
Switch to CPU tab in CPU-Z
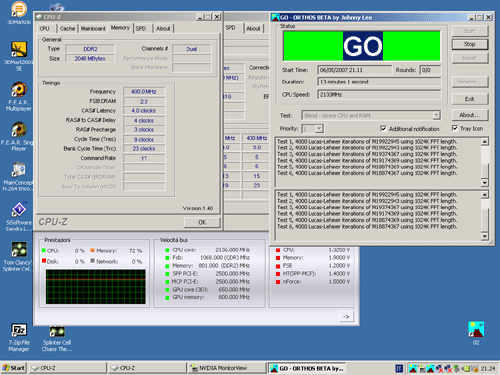(x=45, y=29)
